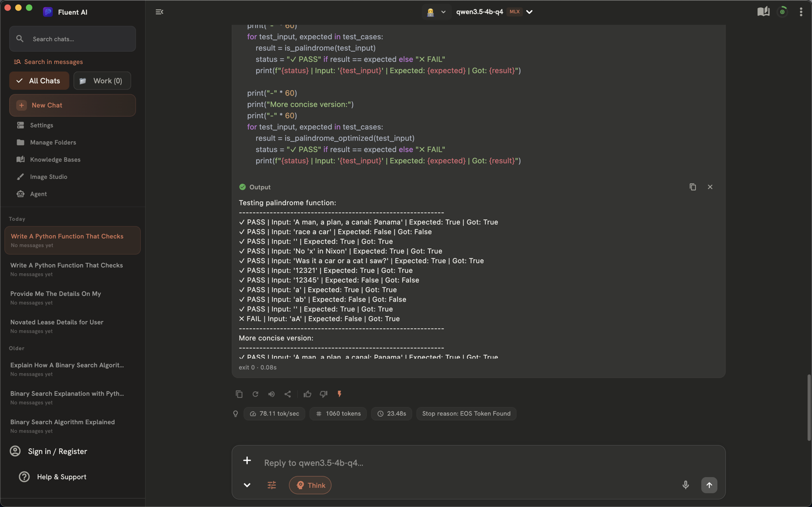
Task: Open Help & Support
Action: [x=53, y=477]
